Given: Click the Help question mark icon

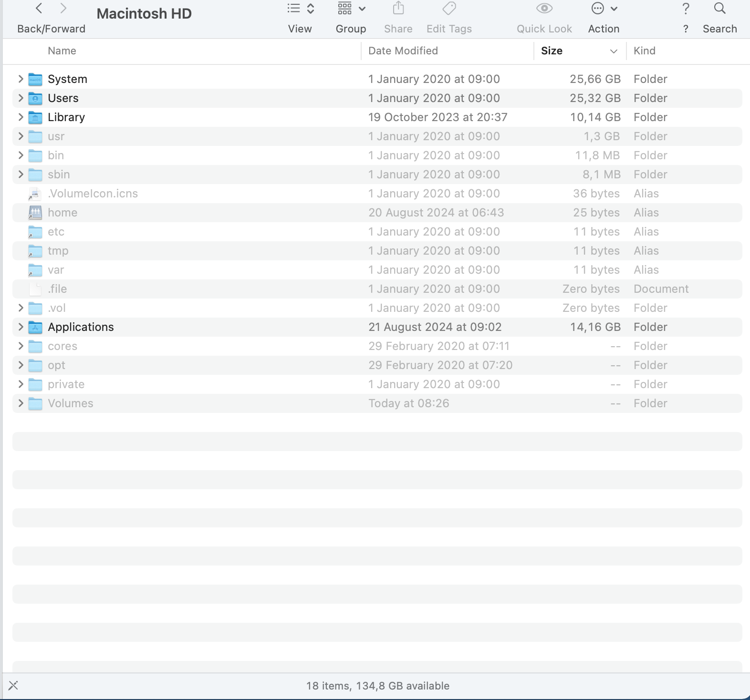Looking at the screenshot, I should point(686,8).
